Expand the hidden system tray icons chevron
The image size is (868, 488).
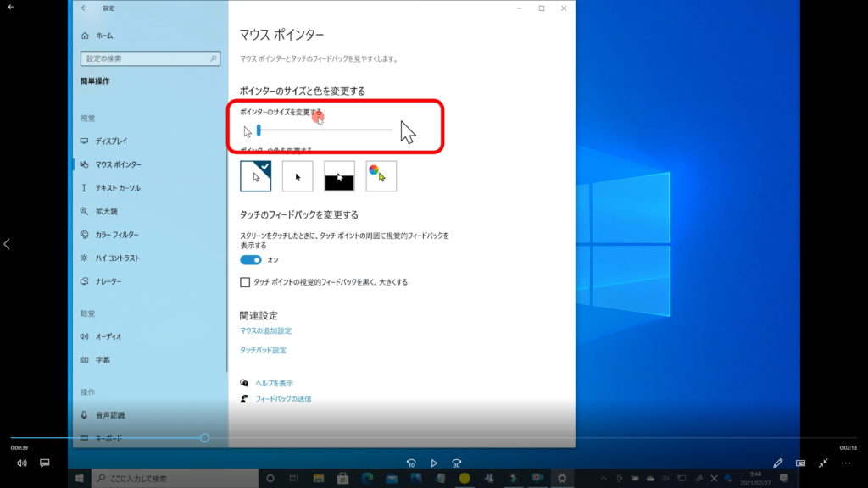[x=605, y=478]
